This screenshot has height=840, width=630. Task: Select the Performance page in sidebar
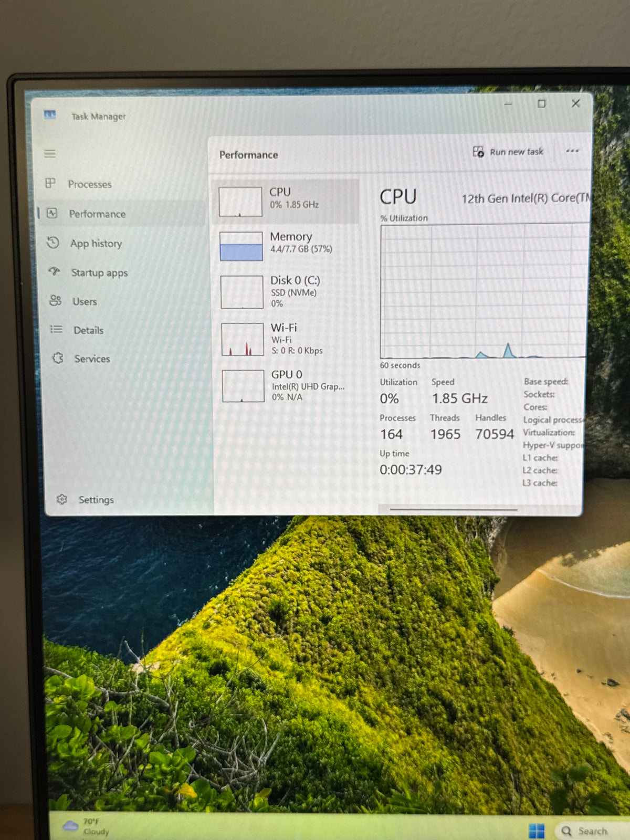[122, 213]
